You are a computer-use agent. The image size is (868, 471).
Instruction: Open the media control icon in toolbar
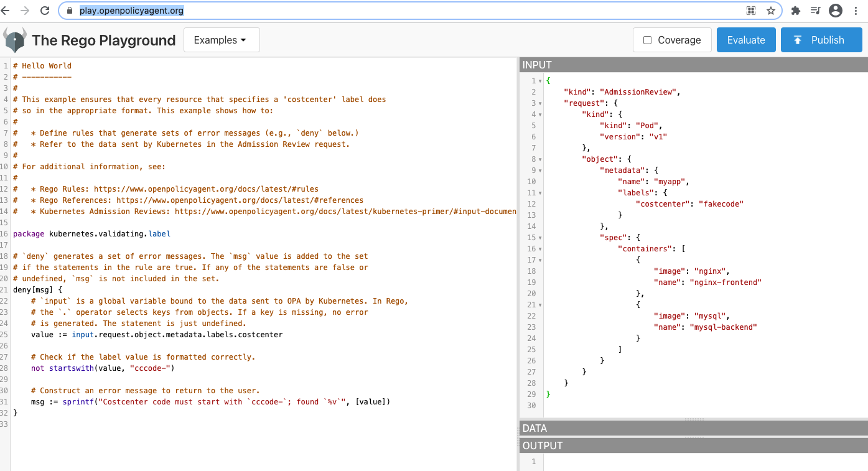(x=815, y=11)
